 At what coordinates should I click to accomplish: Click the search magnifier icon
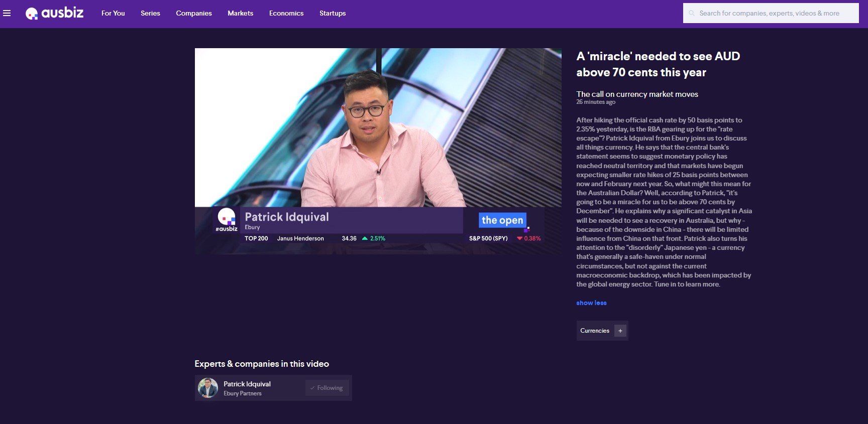point(692,14)
